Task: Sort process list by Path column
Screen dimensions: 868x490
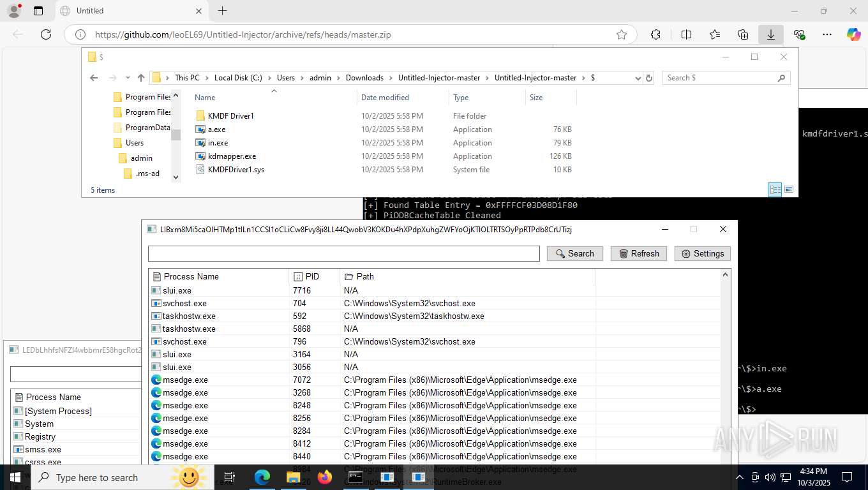Action: 467,276
